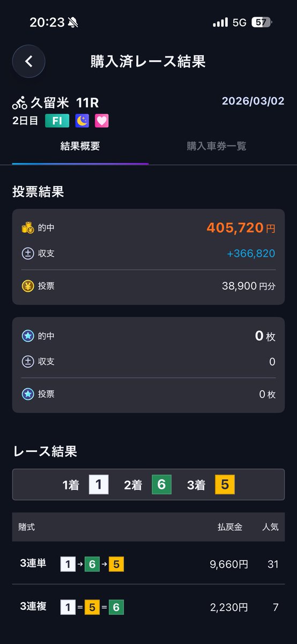Tap the bicycle icon beside 久留米
The height and width of the screenshot is (644, 297).
[20, 102]
